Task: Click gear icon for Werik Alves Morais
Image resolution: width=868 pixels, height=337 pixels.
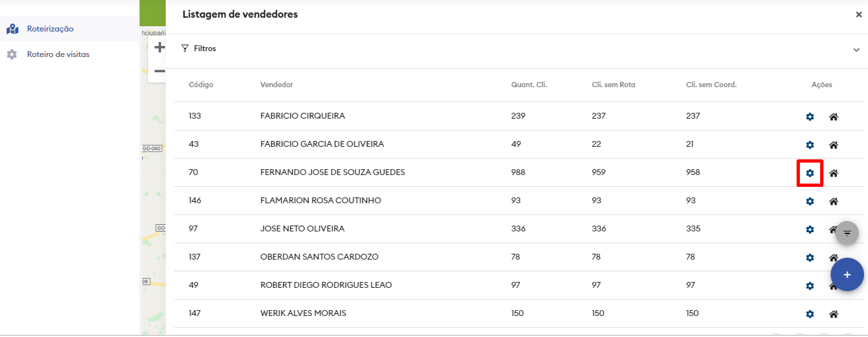Action: 810,314
